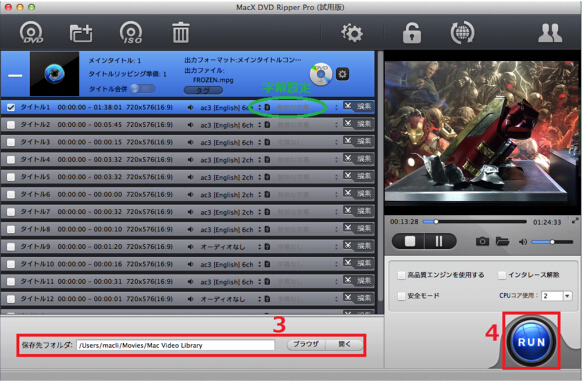Click the subtitle icon in the タイトル5 row
Screen dimensions: 582x382
(267, 177)
